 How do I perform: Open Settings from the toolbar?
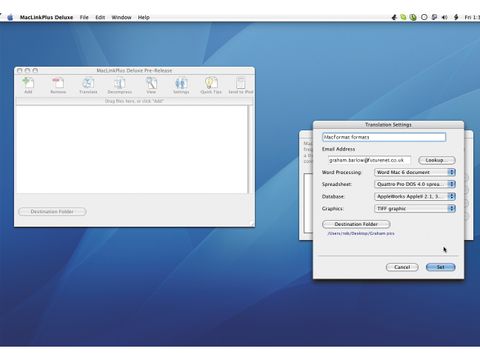pos(181,85)
